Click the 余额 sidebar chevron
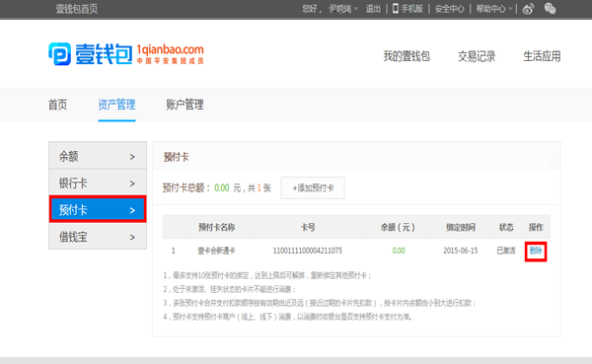Viewport: 592px width, 364px height. tap(132, 157)
